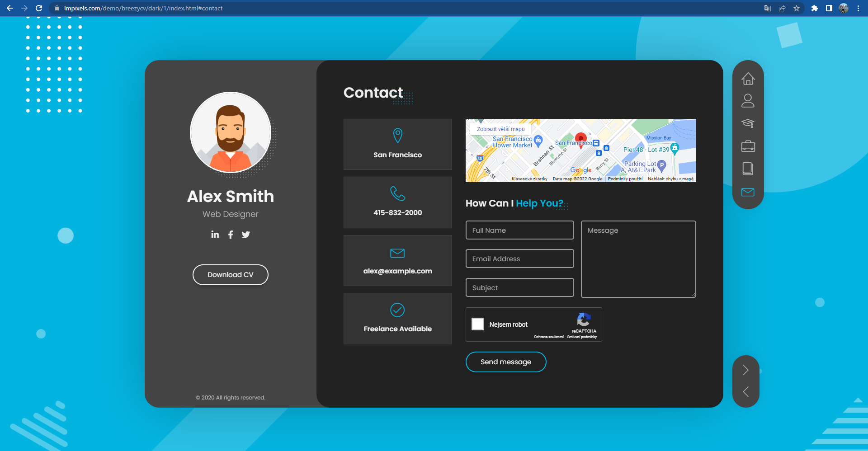Click the translate page icon
Image resolution: width=868 pixels, height=451 pixels.
click(x=768, y=8)
